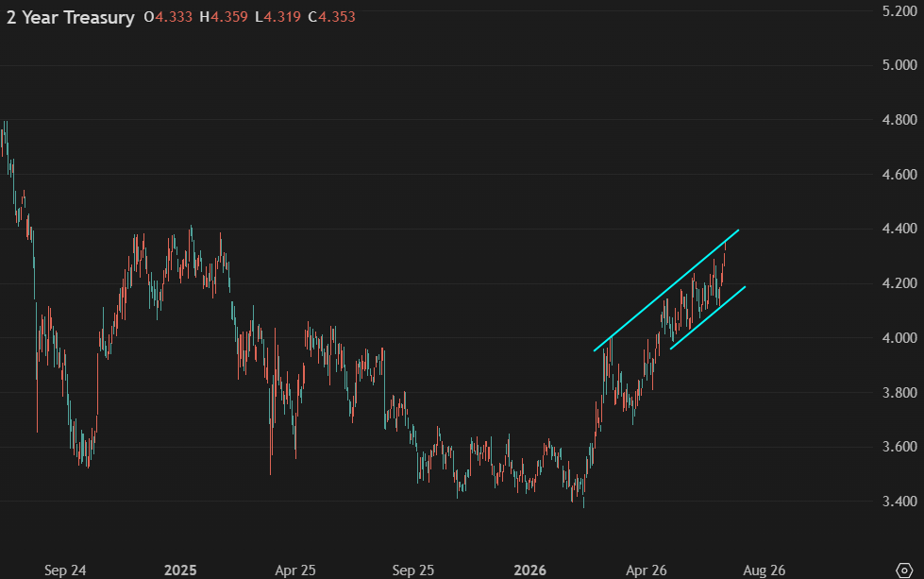Click the 4.400 price level label
Image resolution: width=924 pixels, height=579 pixels.
899,229
